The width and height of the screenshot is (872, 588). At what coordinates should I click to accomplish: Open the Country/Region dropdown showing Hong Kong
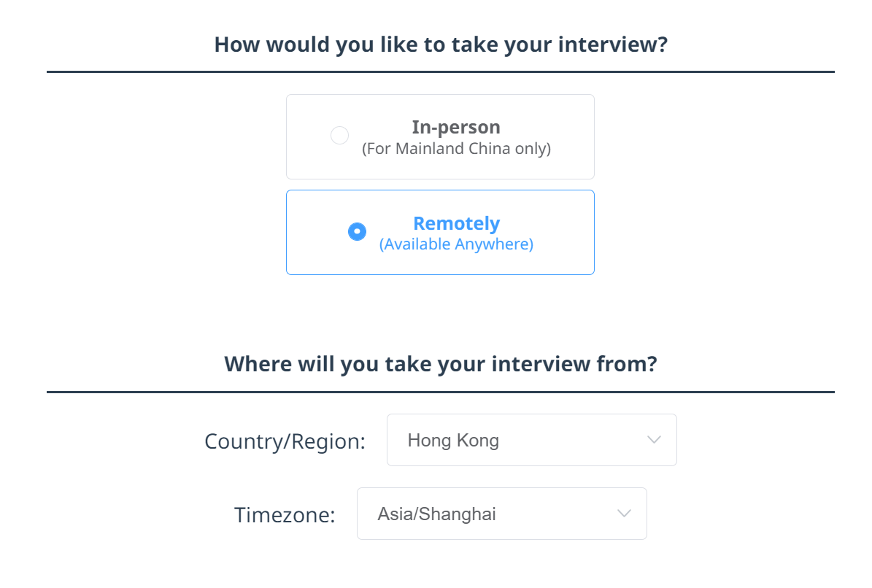pos(531,439)
